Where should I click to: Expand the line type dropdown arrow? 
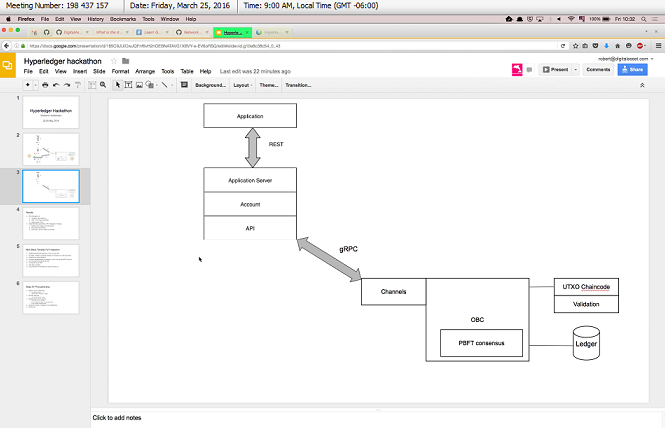(172, 85)
